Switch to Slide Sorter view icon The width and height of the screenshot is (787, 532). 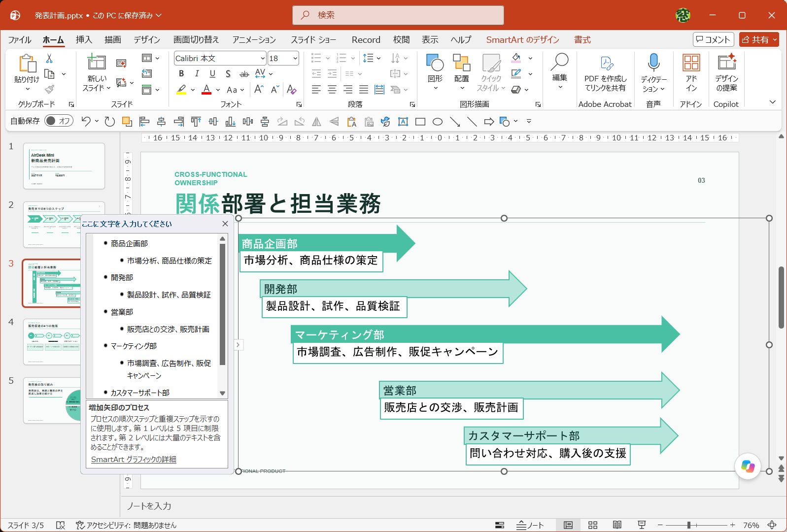click(593, 525)
